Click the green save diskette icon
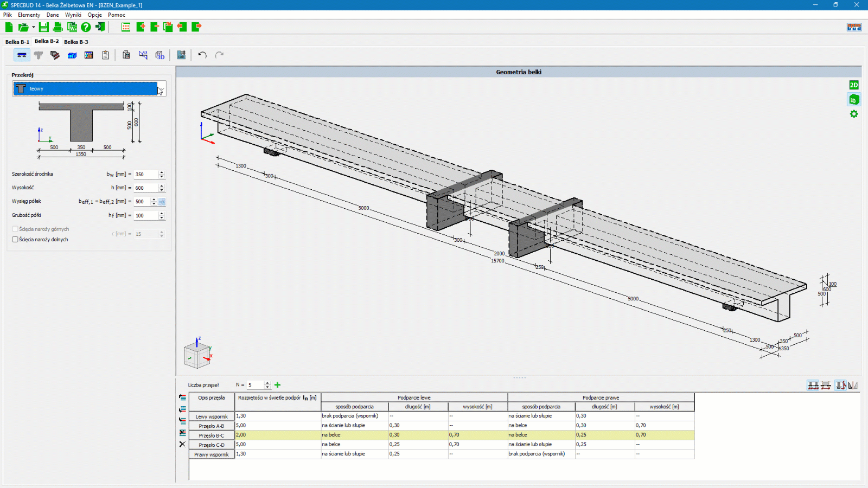This screenshot has height=488, width=868. click(x=44, y=27)
